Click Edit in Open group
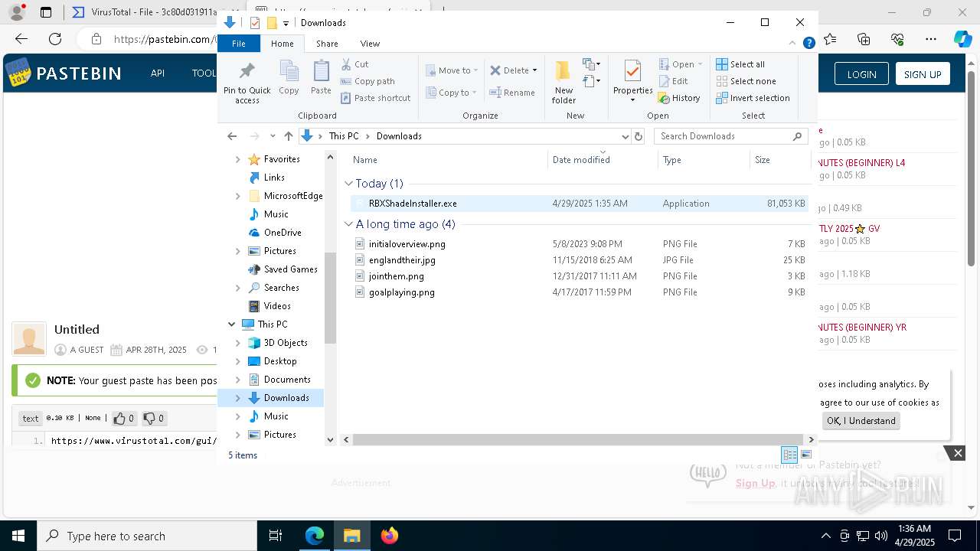Screen dimensions: 980x551 [x=673, y=81]
